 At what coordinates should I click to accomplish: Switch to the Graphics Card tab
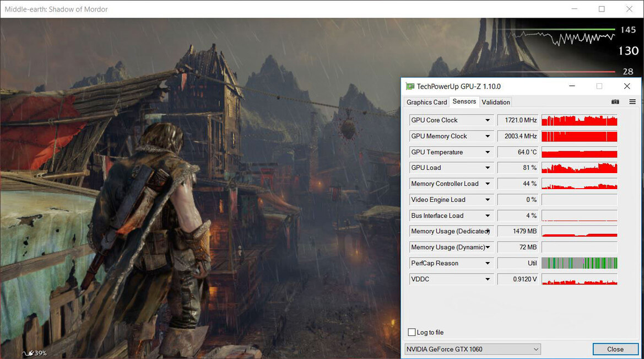point(427,102)
